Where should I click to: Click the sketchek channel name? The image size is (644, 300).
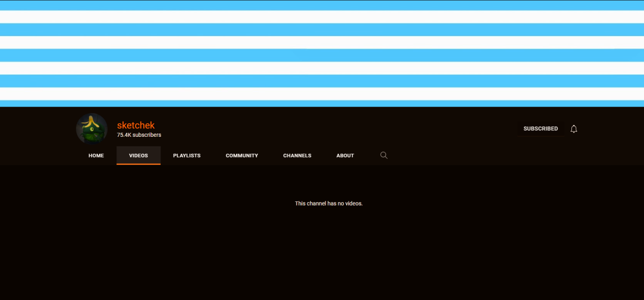pos(136,125)
